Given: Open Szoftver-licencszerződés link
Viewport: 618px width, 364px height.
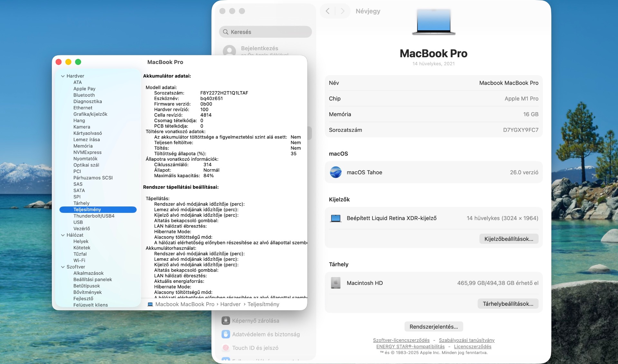Looking at the screenshot, I should tap(401, 340).
